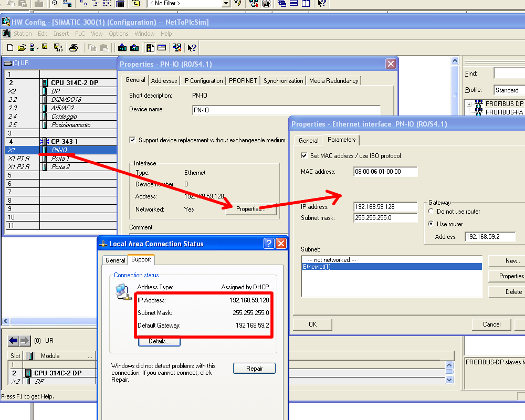The width and height of the screenshot is (525, 420).
Task: Click the Repair button
Action: [255, 368]
